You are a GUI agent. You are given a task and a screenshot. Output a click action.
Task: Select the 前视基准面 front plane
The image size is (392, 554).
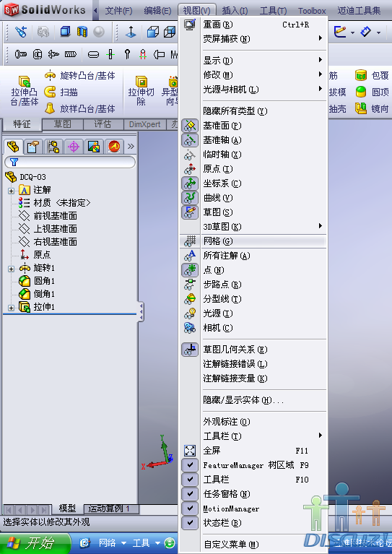pos(48,216)
